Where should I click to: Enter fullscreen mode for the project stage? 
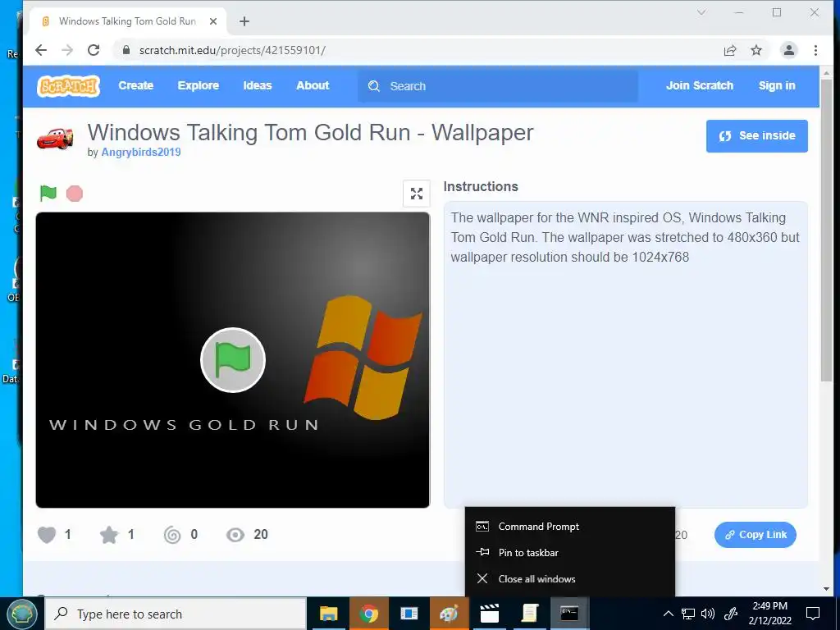point(416,194)
